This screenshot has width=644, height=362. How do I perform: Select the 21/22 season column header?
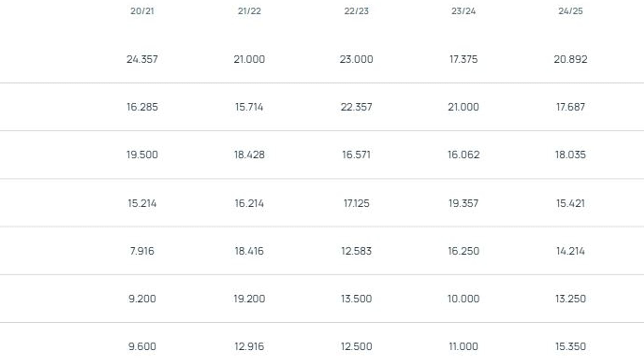click(x=249, y=11)
